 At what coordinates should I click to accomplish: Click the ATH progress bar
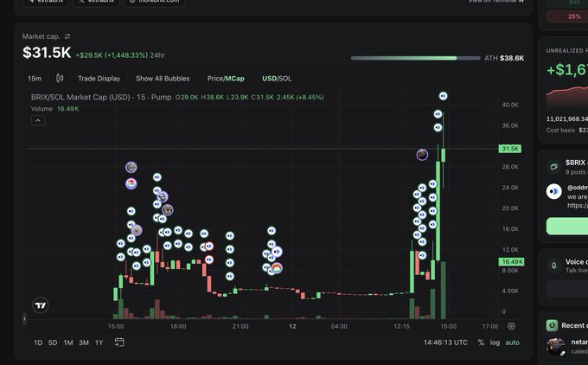tap(416, 58)
